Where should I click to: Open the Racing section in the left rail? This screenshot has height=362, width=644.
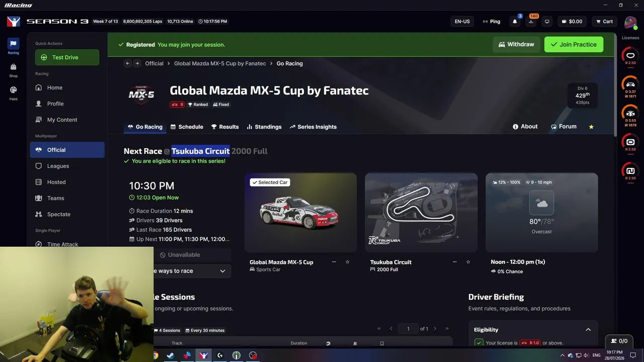coord(13,46)
